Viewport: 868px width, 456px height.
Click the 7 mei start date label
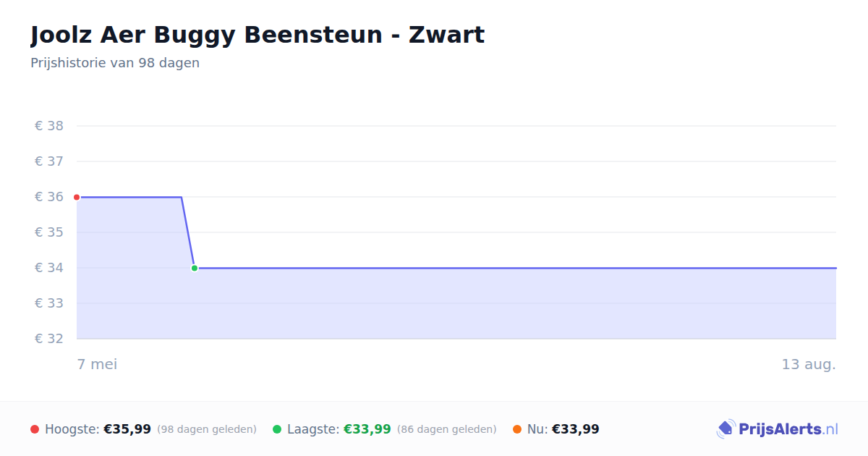(x=97, y=364)
